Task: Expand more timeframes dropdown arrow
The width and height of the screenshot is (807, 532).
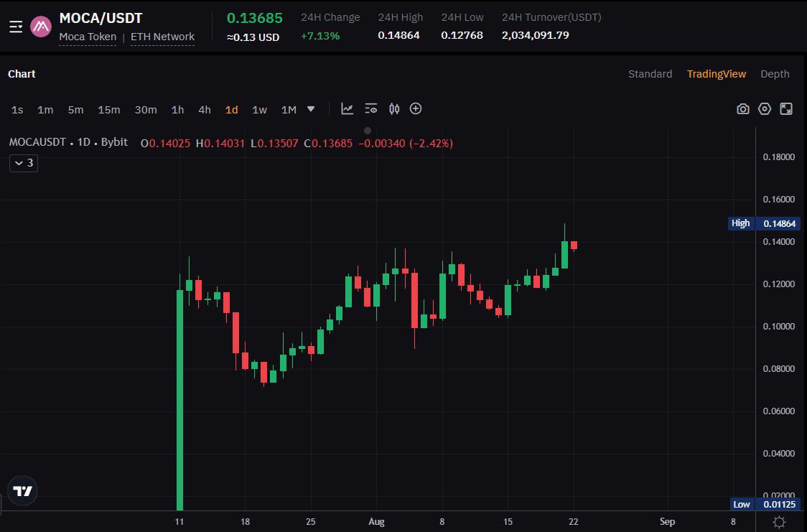Action: tap(311, 109)
